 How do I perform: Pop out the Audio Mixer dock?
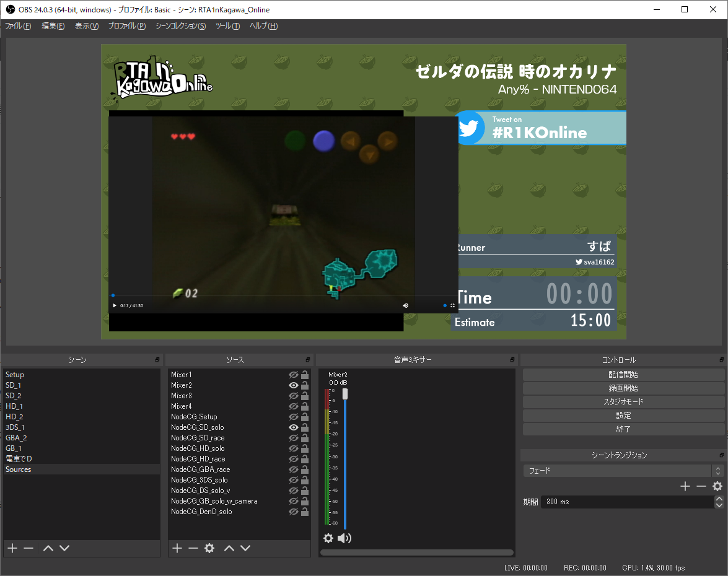(x=512, y=360)
